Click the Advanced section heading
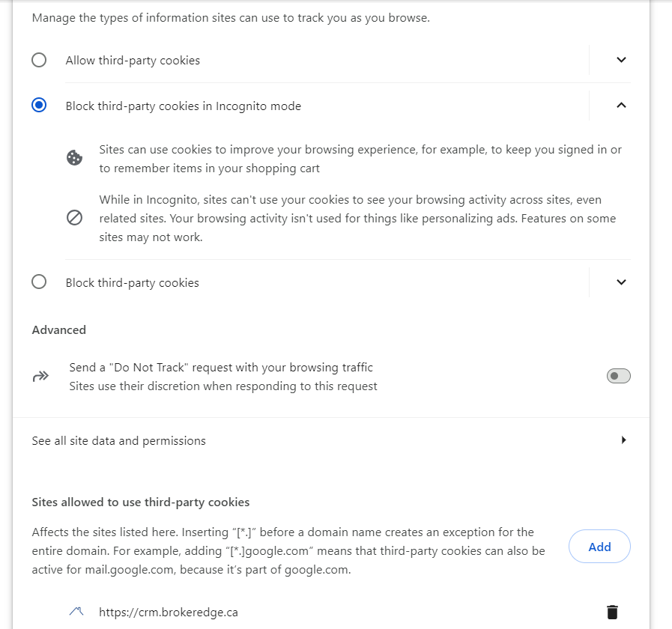This screenshot has width=672, height=629. pos(59,329)
